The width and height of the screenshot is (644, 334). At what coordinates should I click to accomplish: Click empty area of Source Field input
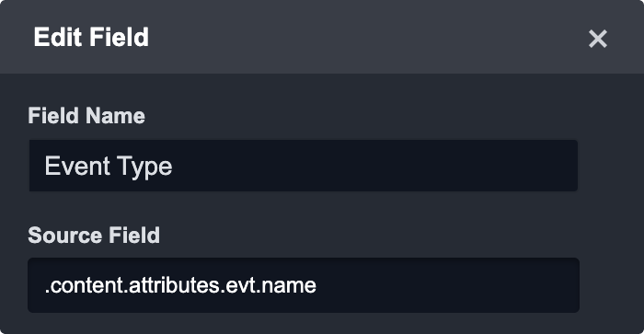coord(448,285)
